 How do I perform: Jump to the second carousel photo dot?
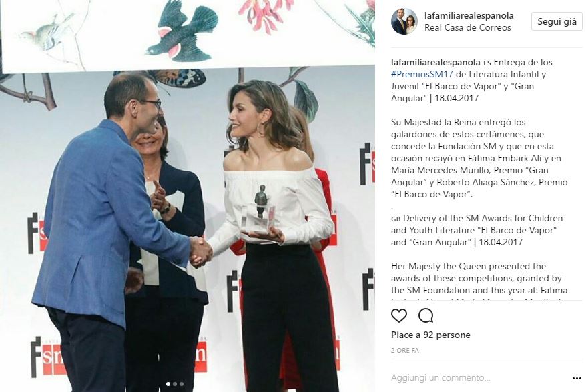pos(175,384)
